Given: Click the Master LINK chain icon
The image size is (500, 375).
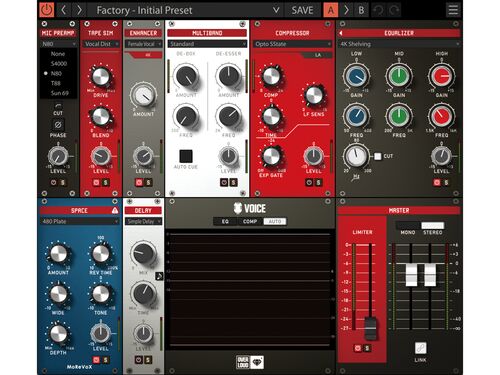Looking at the screenshot, I should click(x=420, y=348).
